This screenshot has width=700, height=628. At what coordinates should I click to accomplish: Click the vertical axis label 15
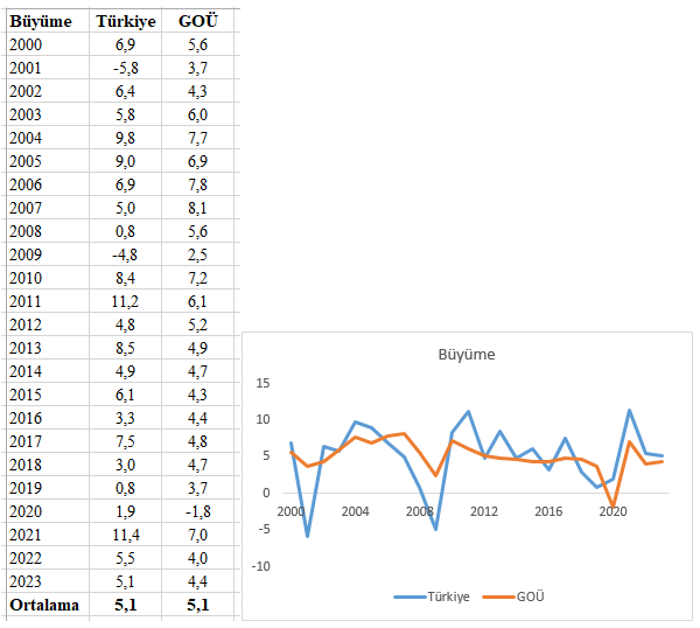coord(264,382)
